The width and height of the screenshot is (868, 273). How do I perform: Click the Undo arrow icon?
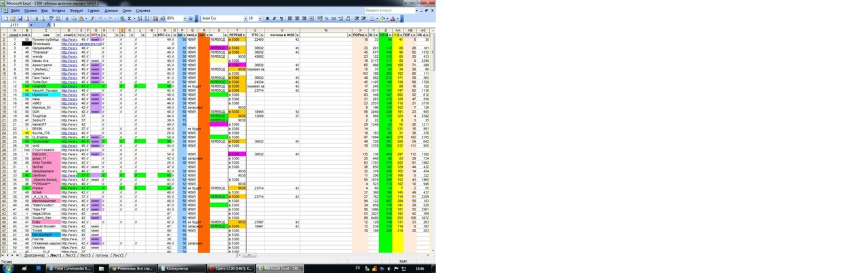pos(100,18)
